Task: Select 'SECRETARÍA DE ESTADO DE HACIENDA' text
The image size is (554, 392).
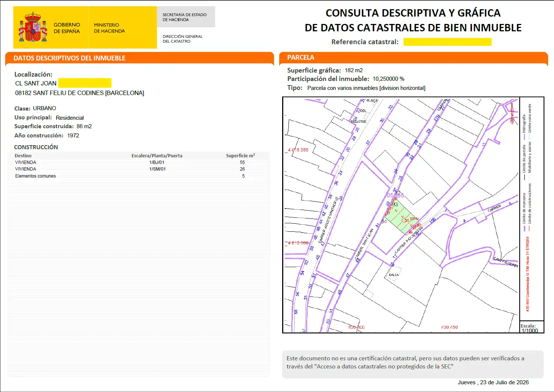Action: click(185, 17)
